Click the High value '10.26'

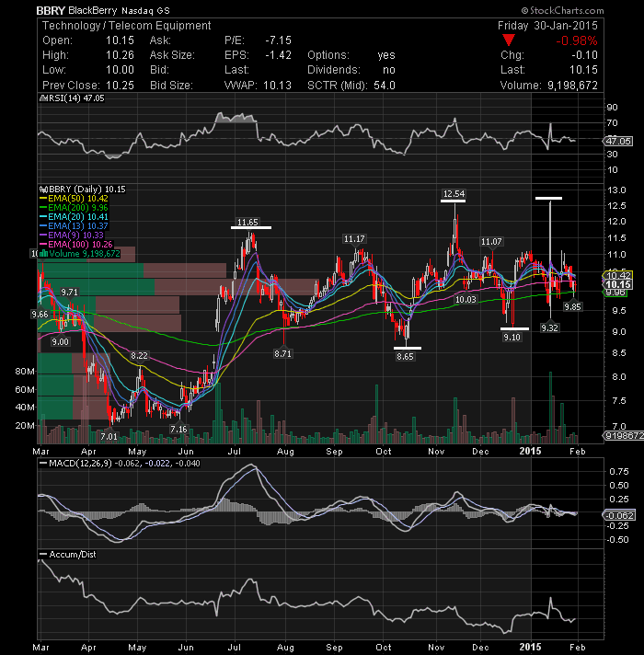[x=120, y=55]
